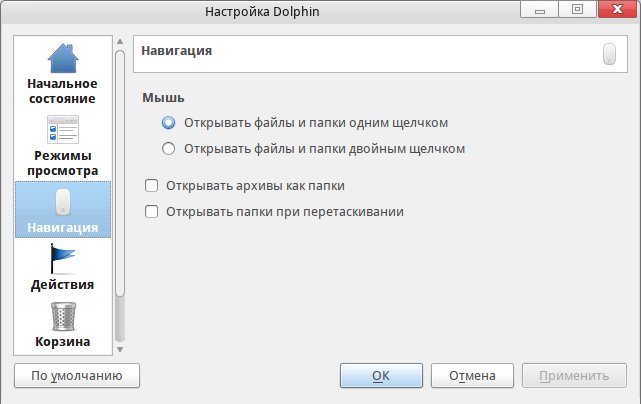
Task: Select the mouse icon labeled Навигация in sidebar
Action: tap(63, 201)
